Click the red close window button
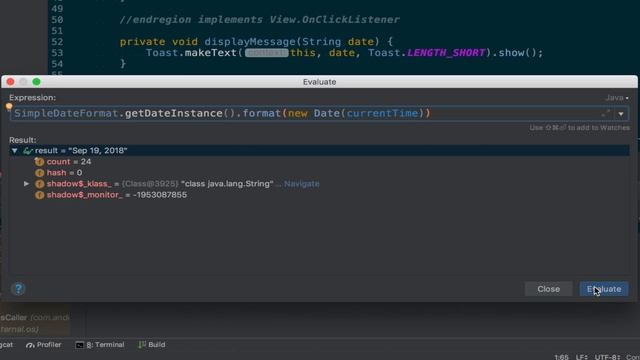The height and width of the screenshot is (360, 640). (x=11, y=82)
